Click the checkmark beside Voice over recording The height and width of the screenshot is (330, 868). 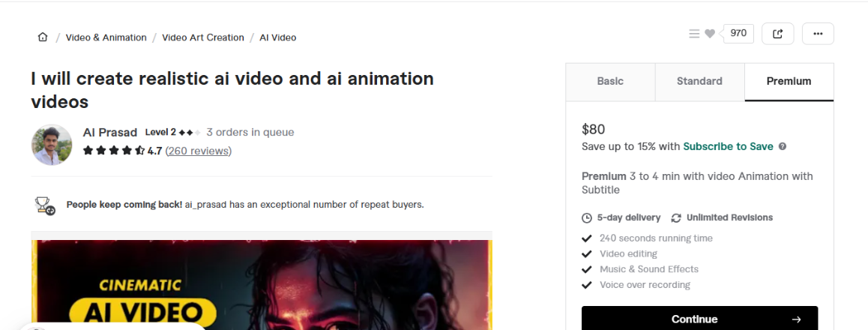(x=587, y=284)
